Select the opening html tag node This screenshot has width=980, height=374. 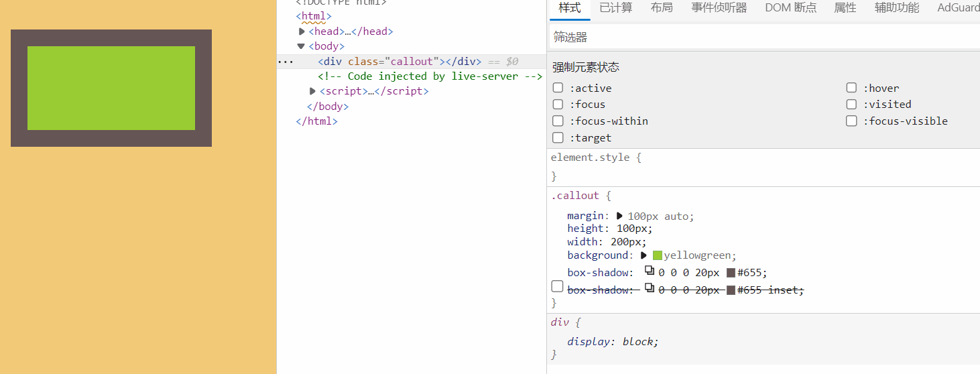[314, 16]
